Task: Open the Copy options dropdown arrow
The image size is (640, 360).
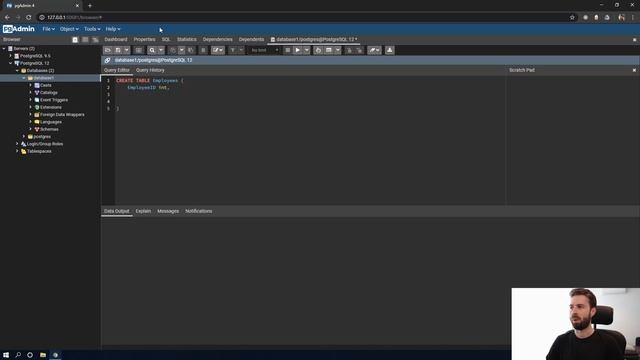Action: (x=182, y=50)
